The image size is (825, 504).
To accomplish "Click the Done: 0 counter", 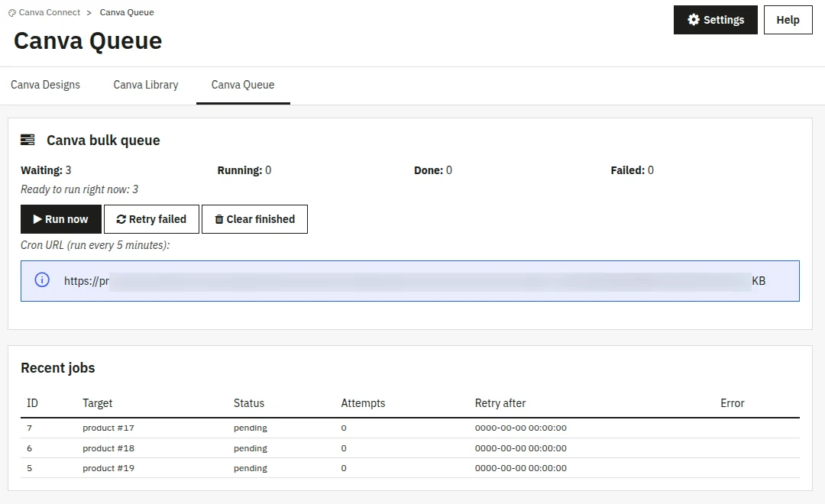I will click(433, 170).
